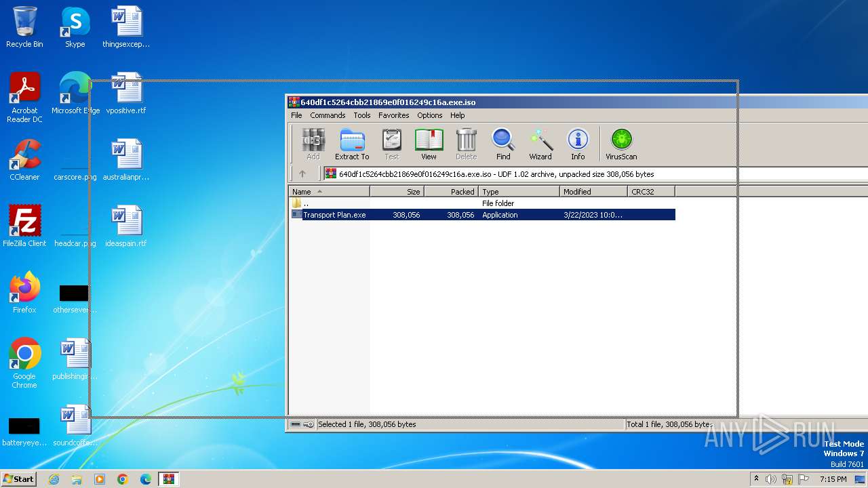
Task: Open Internet Explorer from taskbar
Action: 54,479
